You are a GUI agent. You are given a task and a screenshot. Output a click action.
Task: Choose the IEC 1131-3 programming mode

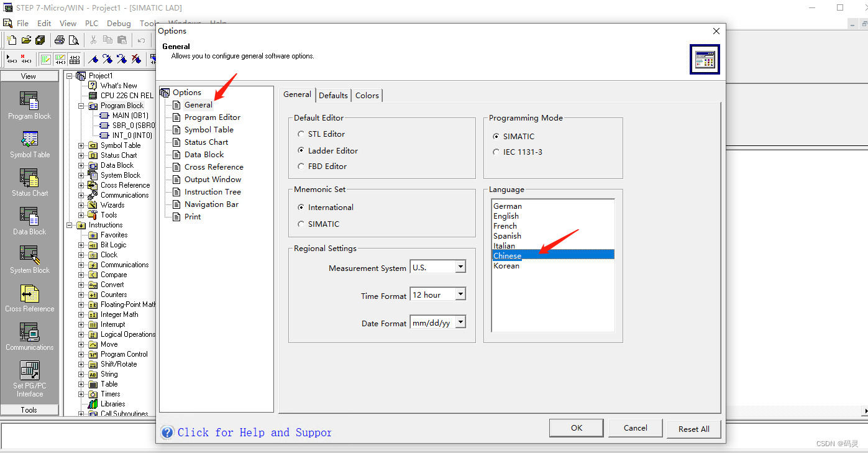pos(496,151)
